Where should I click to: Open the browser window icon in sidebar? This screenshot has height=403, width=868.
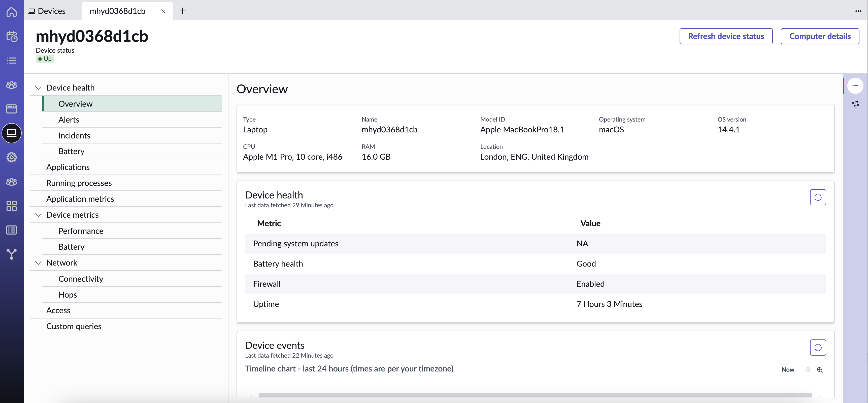[x=11, y=109]
